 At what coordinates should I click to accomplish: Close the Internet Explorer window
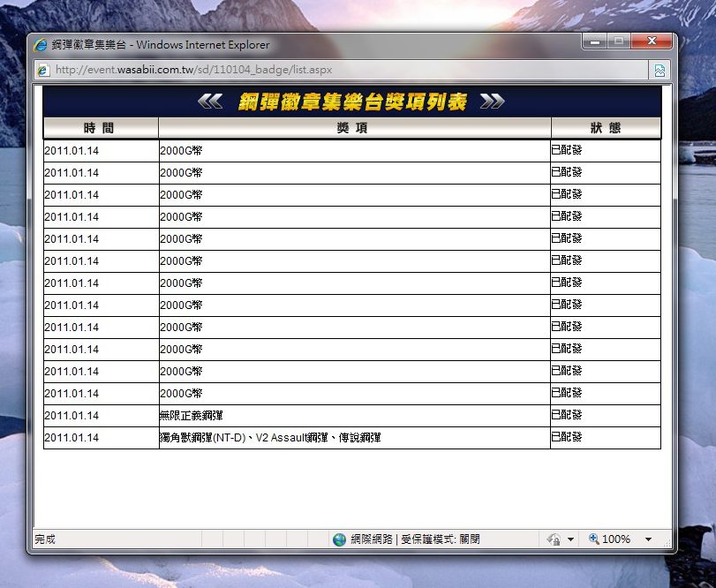click(652, 41)
